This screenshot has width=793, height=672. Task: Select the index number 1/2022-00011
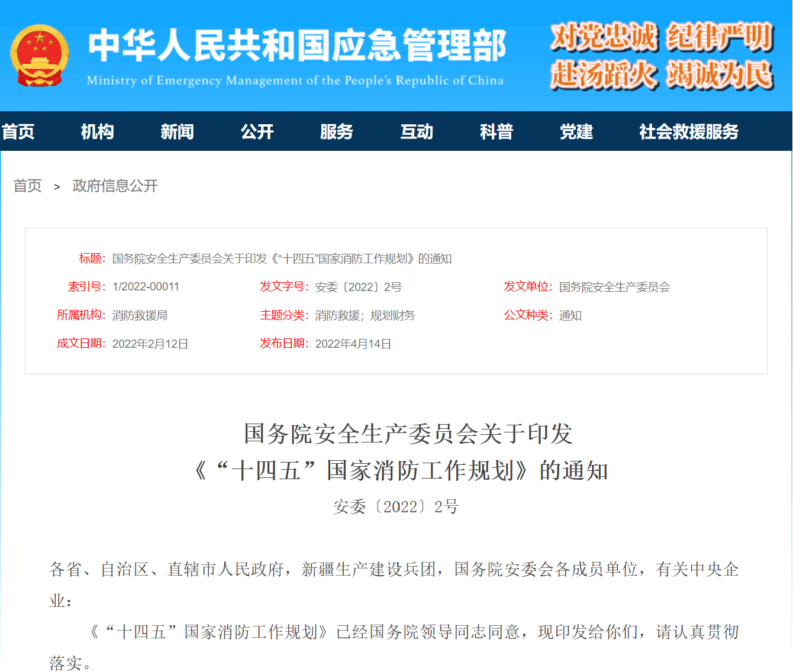coord(146,287)
